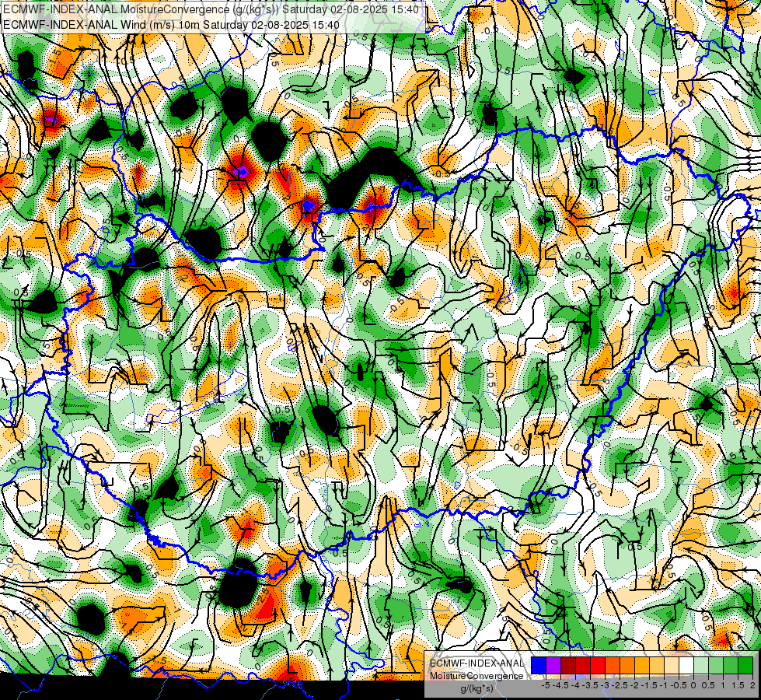Click the purple legend swatch
This screenshot has width=761, height=700.
pyautogui.click(x=553, y=665)
